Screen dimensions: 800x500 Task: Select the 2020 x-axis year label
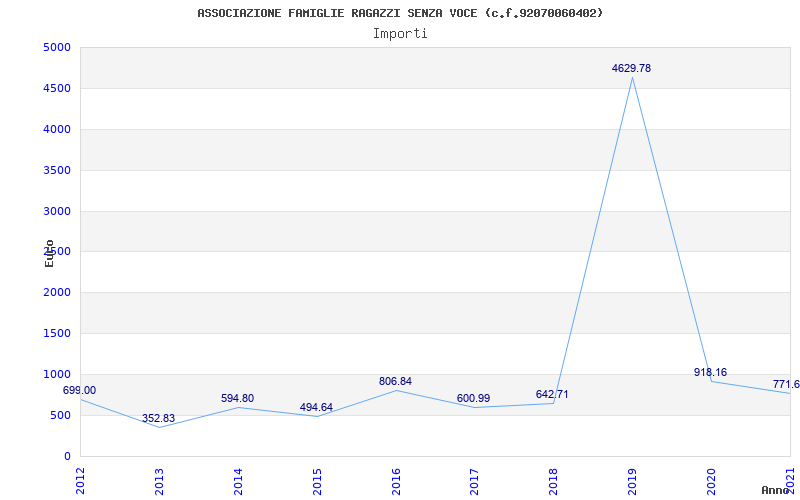click(x=711, y=482)
